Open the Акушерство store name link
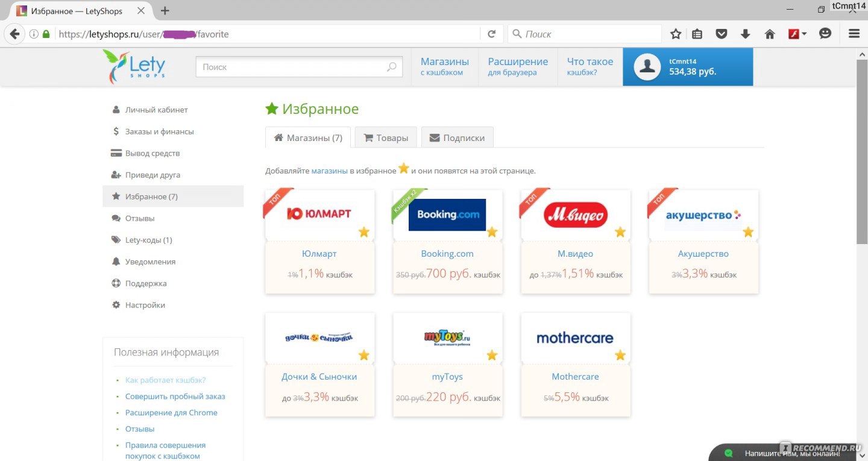This screenshot has height=461, width=868. 703,254
